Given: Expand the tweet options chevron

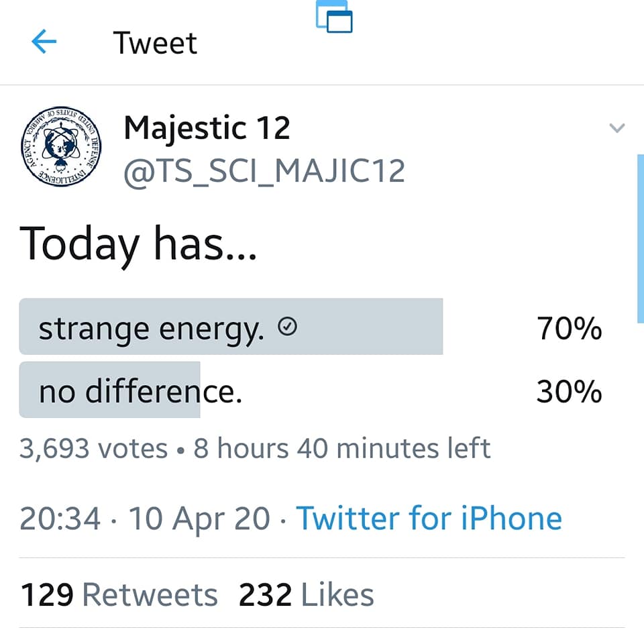Looking at the screenshot, I should [616, 127].
